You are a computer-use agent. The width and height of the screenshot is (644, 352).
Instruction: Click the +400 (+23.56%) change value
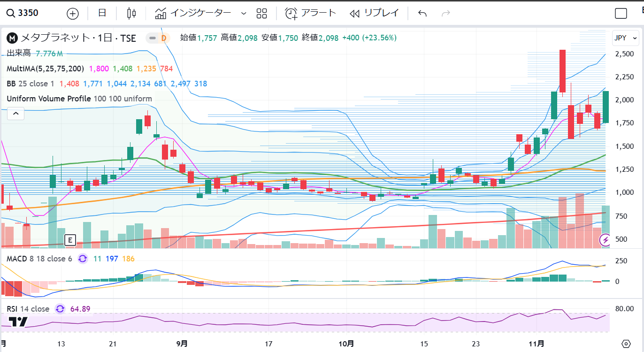click(369, 38)
